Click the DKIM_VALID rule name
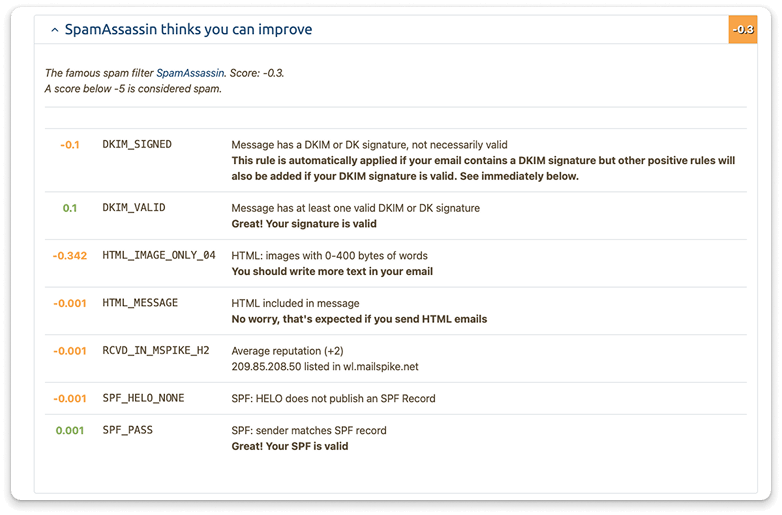This screenshot has height=515, width=782. 134,207
